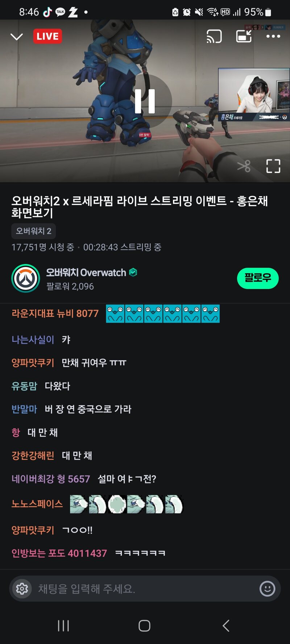This screenshot has height=644, width=290.
Task: Tap the red LIVE badge
Action: tap(47, 36)
